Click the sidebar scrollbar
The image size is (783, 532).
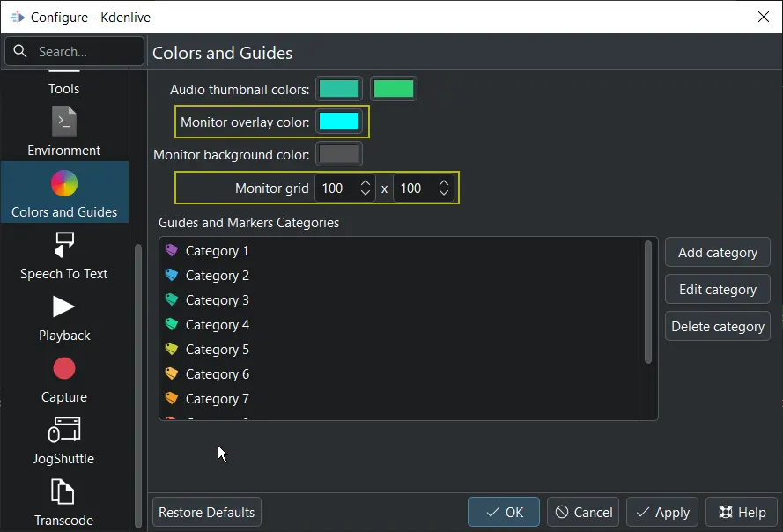[x=138, y=385]
